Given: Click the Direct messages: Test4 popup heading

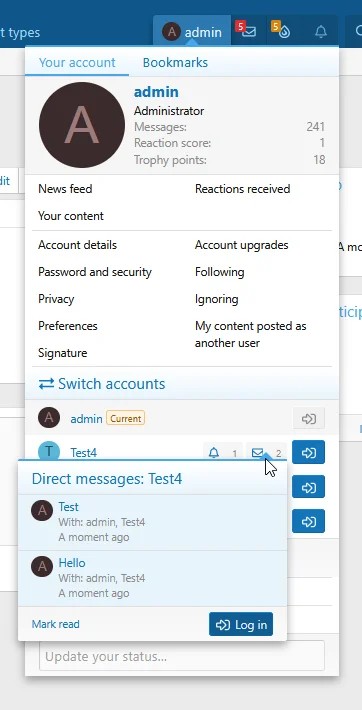Looking at the screenshot, I should (107, 479).
